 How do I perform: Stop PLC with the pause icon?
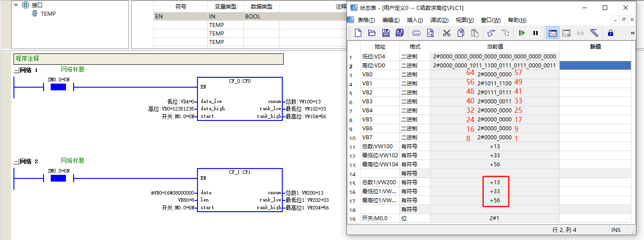point(535,33)
